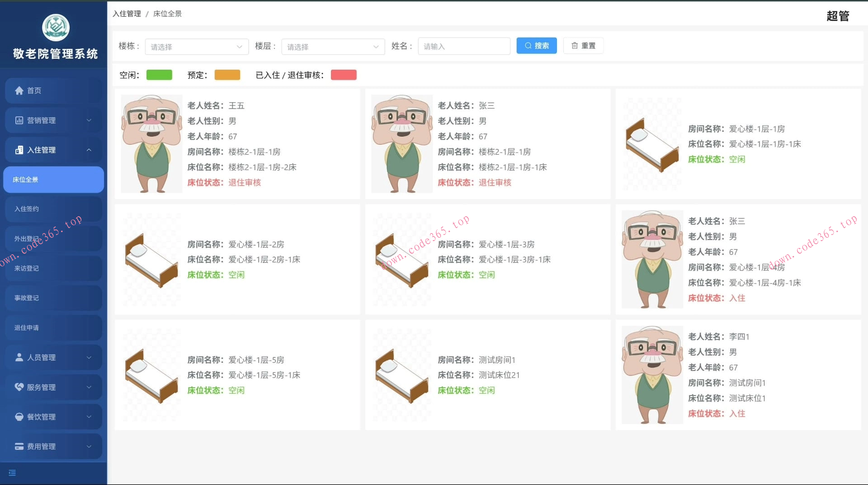868x485 pixels.
Task: Click the 服务管理 heart icon
Action: tap(19, 387)
